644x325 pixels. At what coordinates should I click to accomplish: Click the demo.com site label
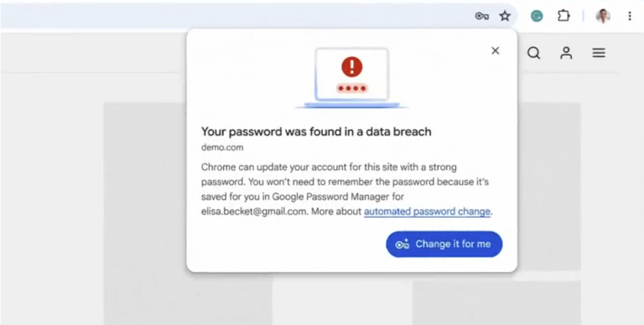pyautogui.click(x=222, y=147)
